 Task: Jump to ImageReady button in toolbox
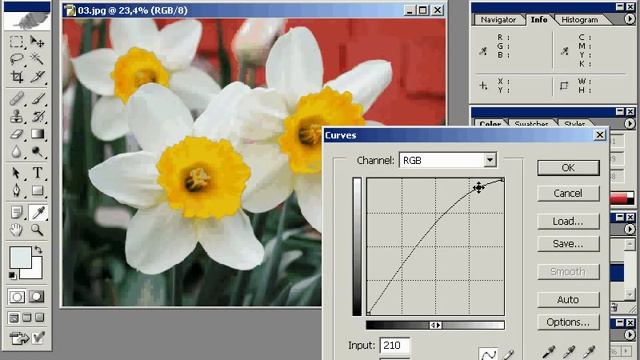tap(19, 338)
